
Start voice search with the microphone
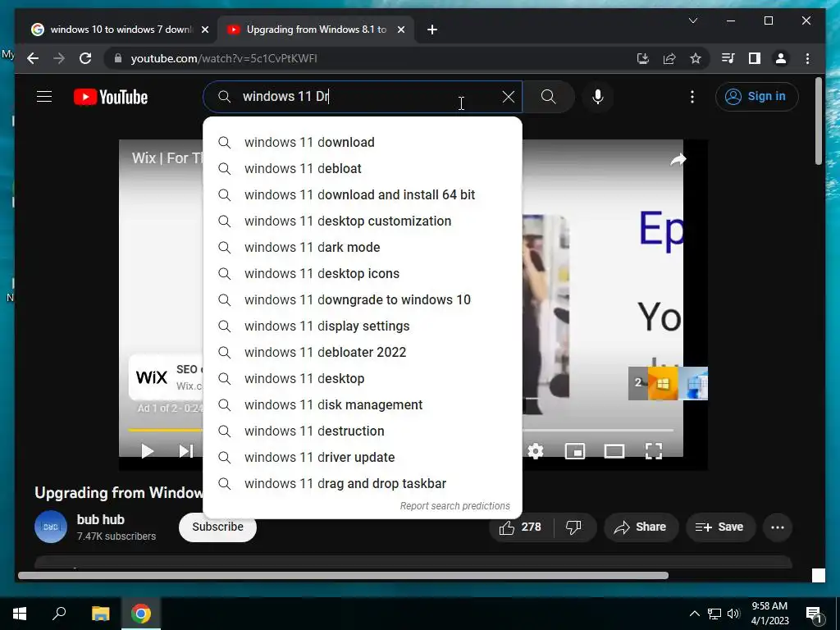[598, 97]
